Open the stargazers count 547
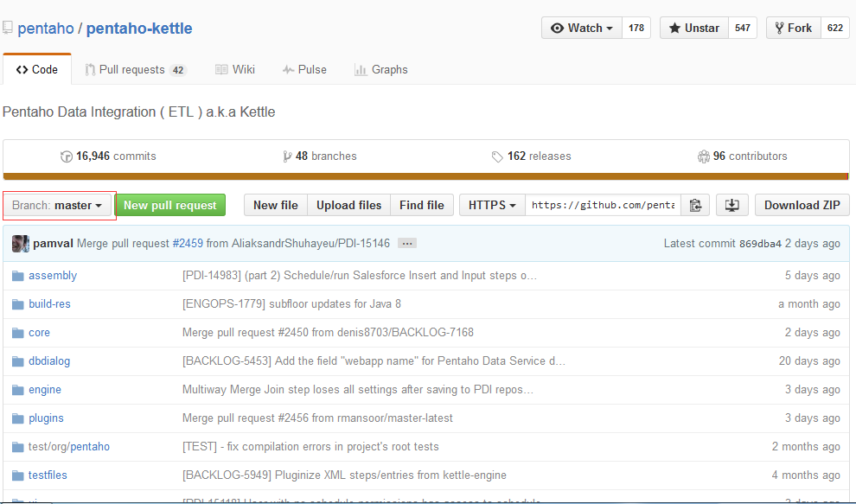 pos(743,28)
